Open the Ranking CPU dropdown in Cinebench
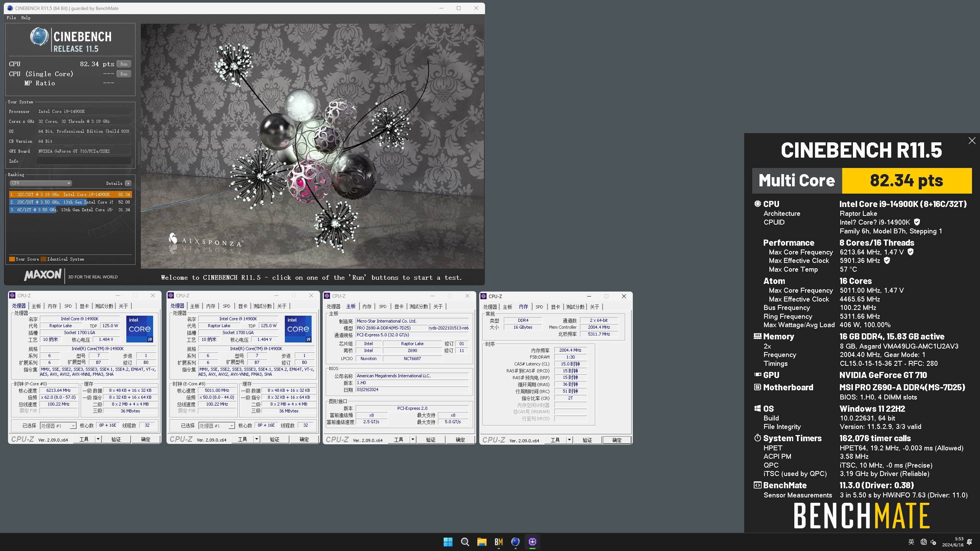 [x=41, y=183]
